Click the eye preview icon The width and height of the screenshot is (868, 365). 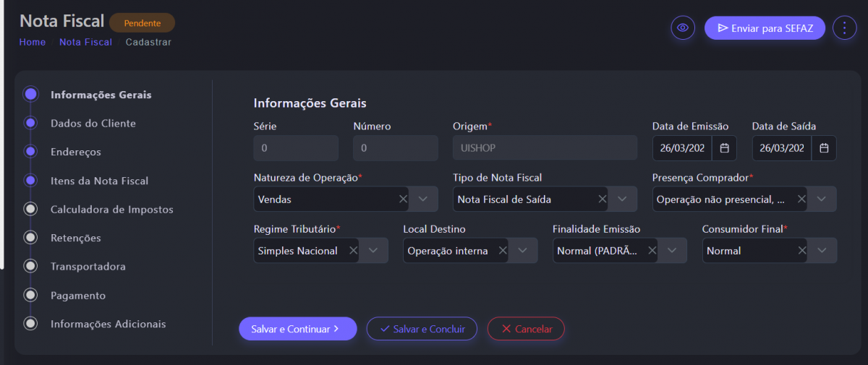(681, 28)
